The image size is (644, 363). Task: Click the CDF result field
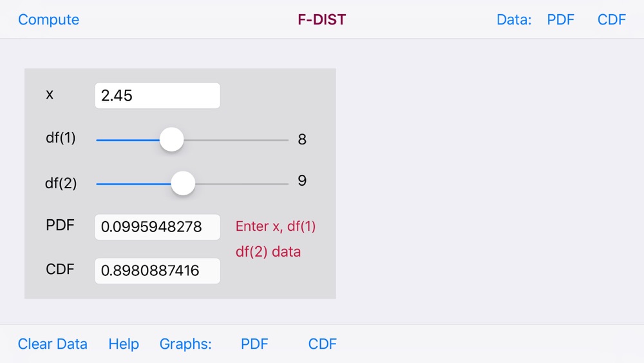[157, 271]
